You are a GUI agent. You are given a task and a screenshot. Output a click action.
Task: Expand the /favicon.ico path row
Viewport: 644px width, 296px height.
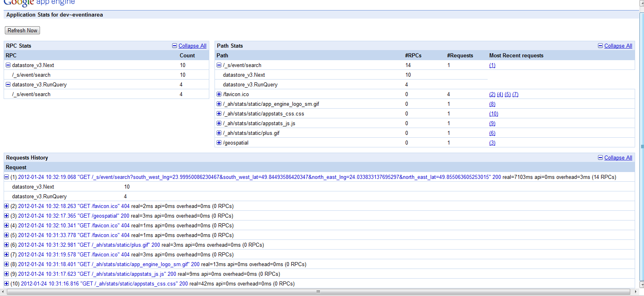(x=219, y=94)
